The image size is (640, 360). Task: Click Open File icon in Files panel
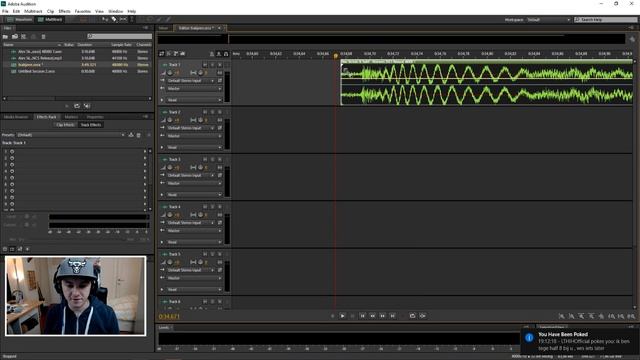click(x=5, y=36)
